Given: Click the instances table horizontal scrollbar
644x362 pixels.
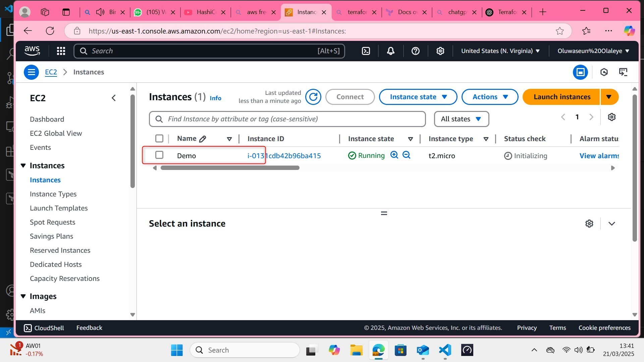Looking at the screenshot, I should [230, 168].
